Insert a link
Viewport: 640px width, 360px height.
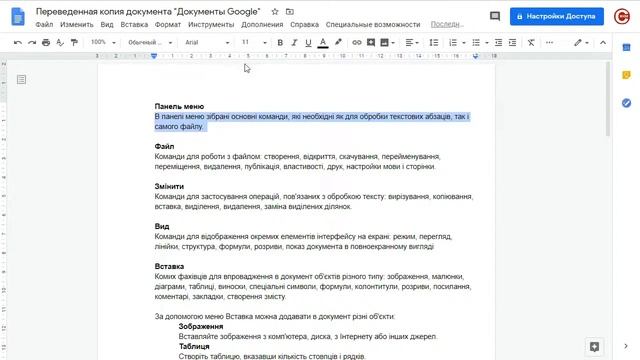point(357,42)
